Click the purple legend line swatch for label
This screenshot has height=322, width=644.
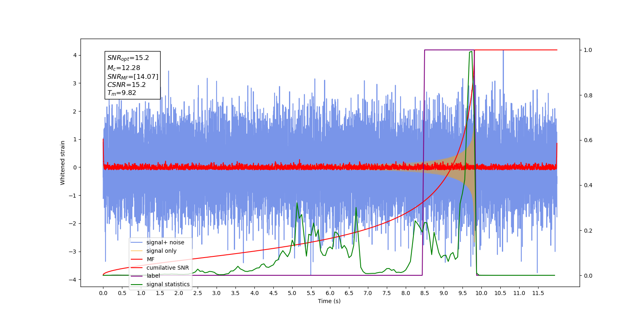click(x=137, y=276)
